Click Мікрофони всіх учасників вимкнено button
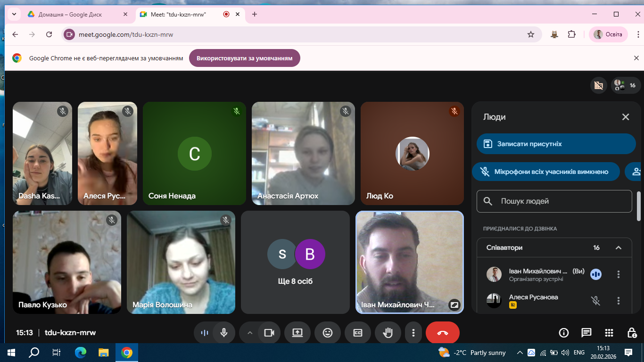The width and height of the screenshot is (644, 362). 547,172
